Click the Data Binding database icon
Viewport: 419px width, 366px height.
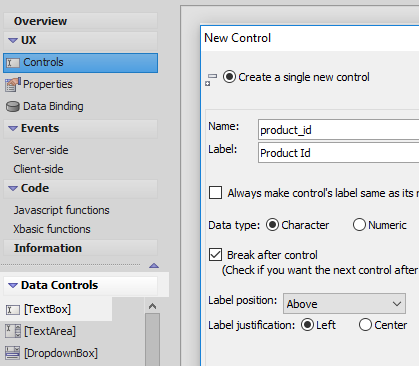point(13,107)
